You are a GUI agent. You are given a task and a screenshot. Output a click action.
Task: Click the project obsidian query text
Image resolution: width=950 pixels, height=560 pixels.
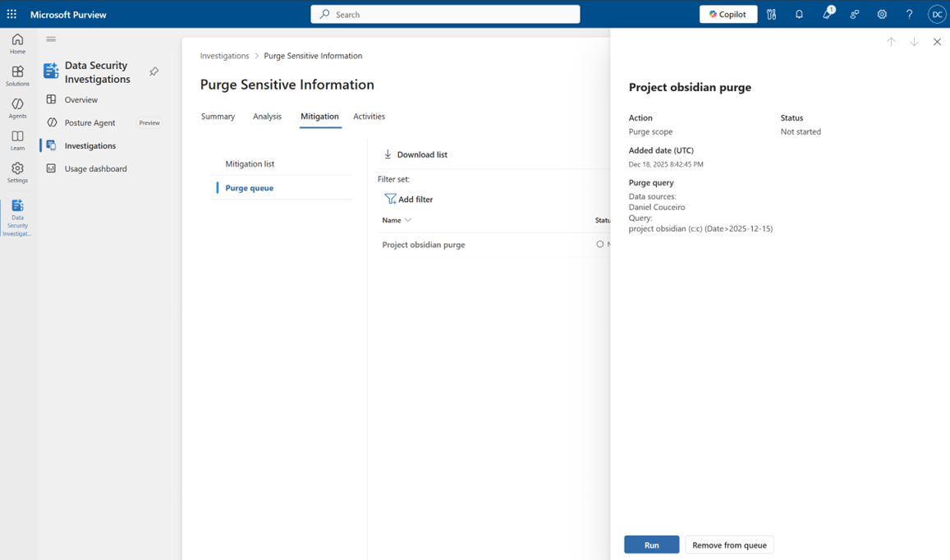click(700, 229)
